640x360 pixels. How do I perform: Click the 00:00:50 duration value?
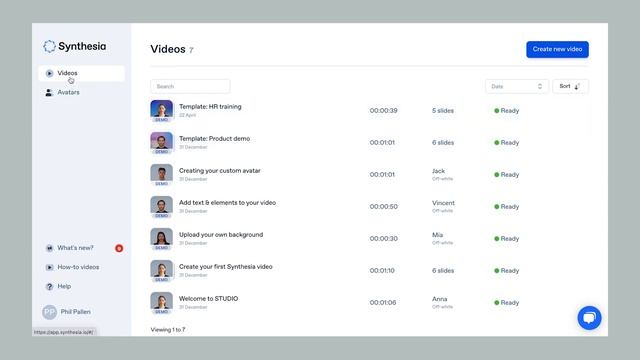point(384,207)
